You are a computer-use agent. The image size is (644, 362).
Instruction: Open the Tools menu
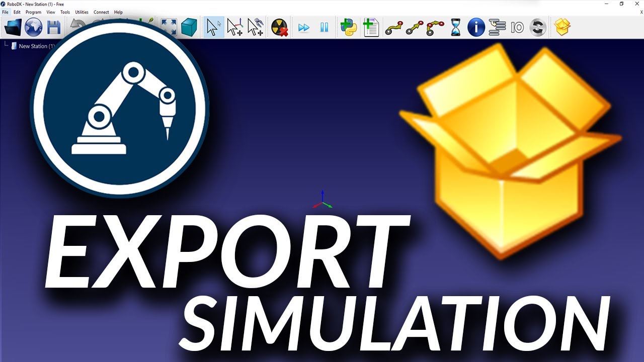65,12
